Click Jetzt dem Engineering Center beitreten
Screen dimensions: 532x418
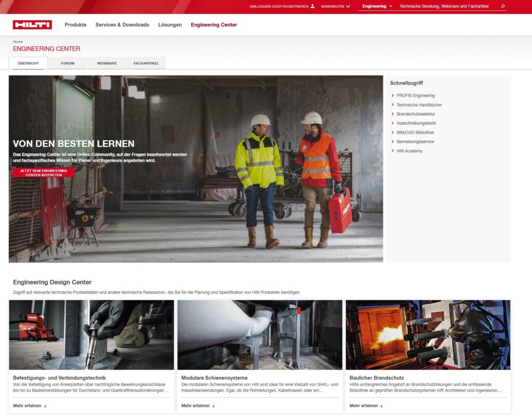point(44,174)
